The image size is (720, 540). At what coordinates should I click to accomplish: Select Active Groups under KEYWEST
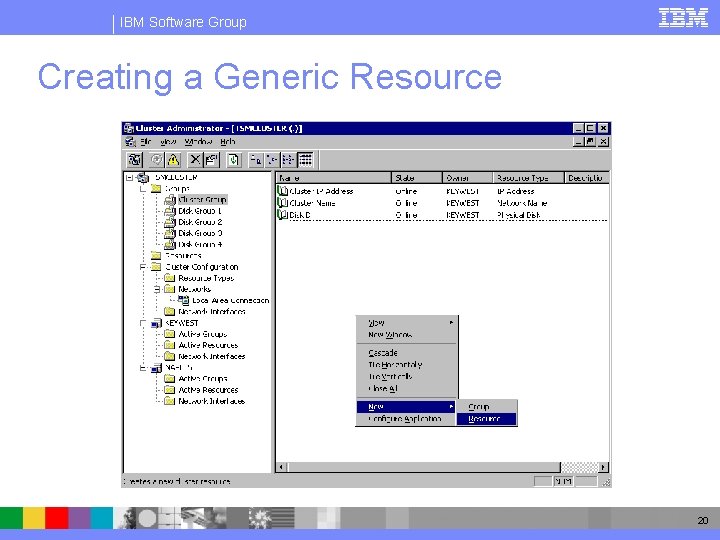click(202, 334)
